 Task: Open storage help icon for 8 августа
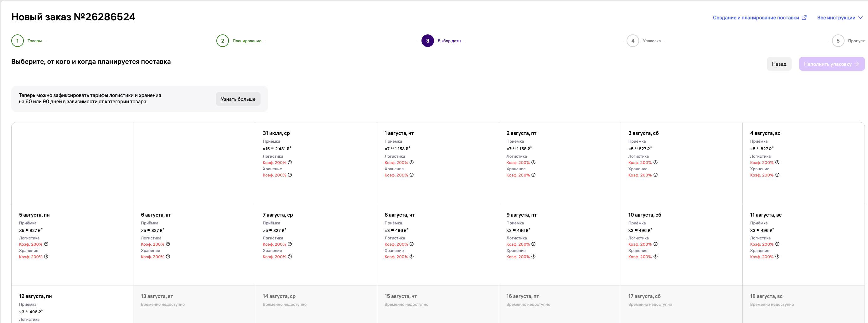(x=411, y=256)
